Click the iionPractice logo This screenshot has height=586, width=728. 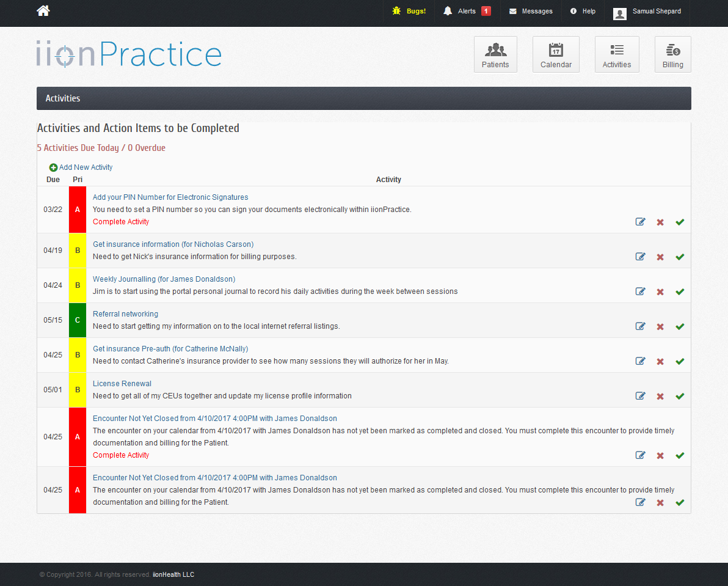tap(129, 54)
